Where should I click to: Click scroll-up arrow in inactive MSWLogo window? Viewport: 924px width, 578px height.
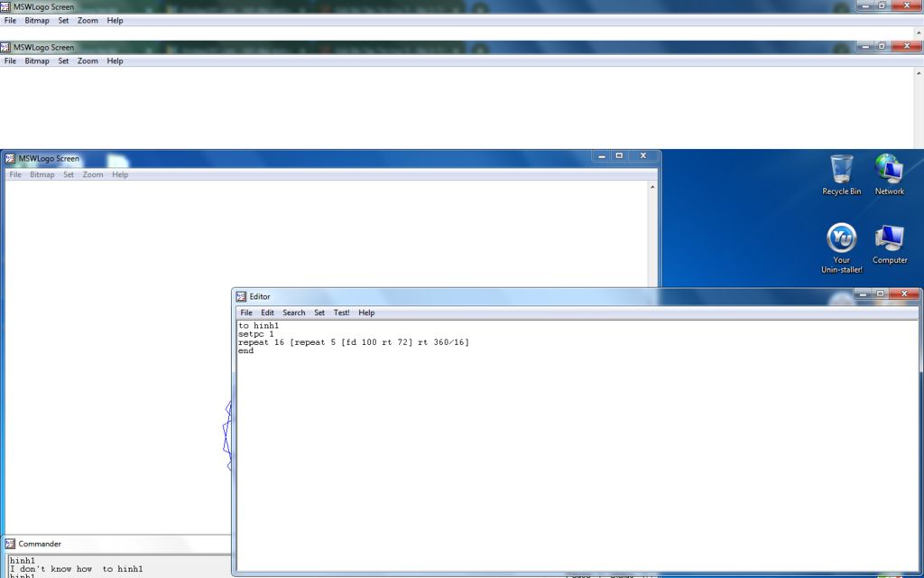point(652,187)
